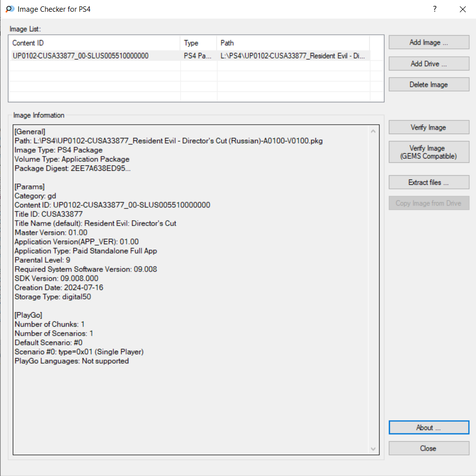Click the scroll up arrow in Image Information
This screenshot has height=476, width=476.
(x=373, y=131)
